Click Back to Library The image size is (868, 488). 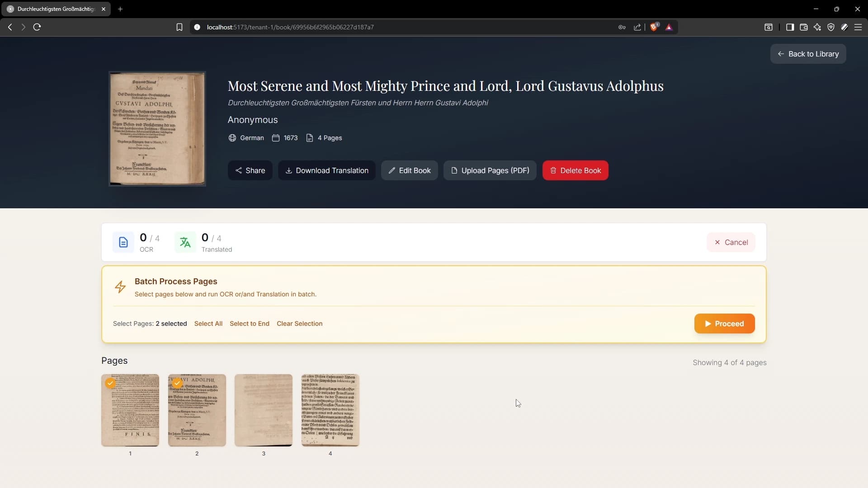point(808,54)
